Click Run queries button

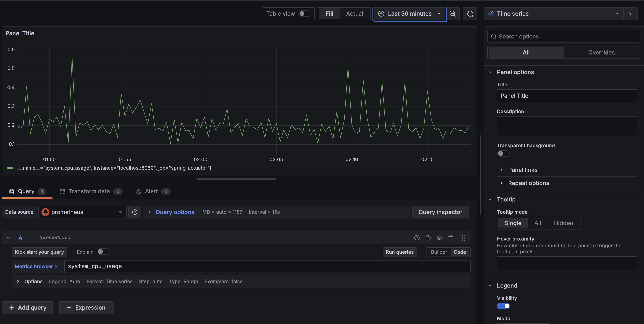click(399, 252)
